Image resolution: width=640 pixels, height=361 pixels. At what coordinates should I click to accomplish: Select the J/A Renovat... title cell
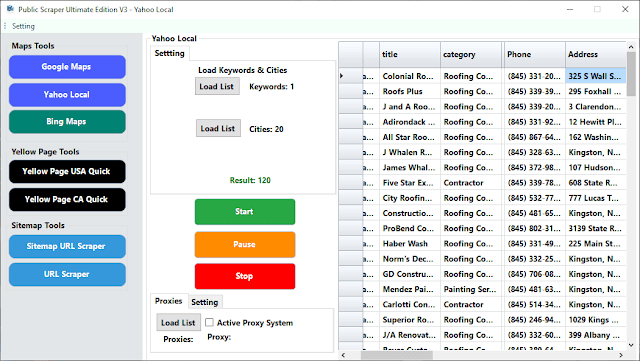point(410,335)
